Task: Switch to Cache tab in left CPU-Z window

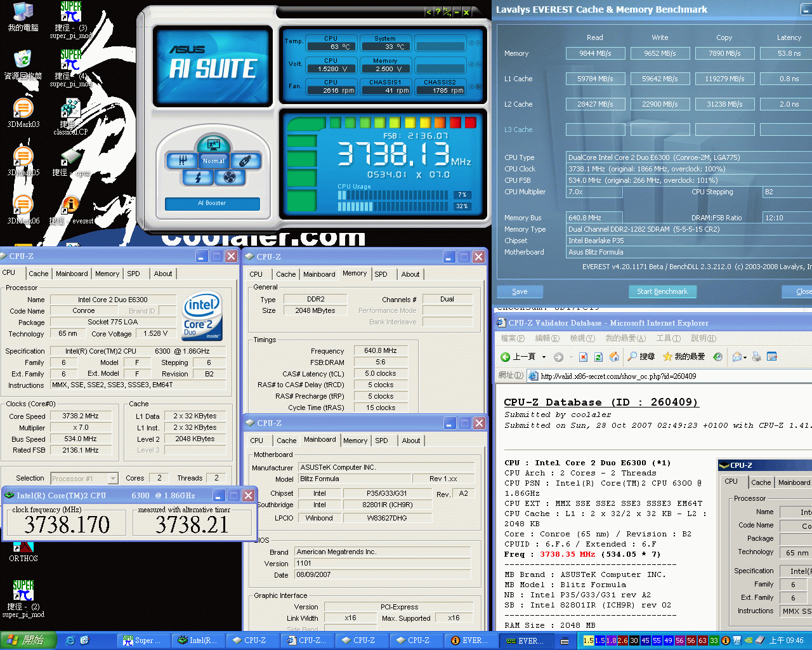Action: (38, 274)
